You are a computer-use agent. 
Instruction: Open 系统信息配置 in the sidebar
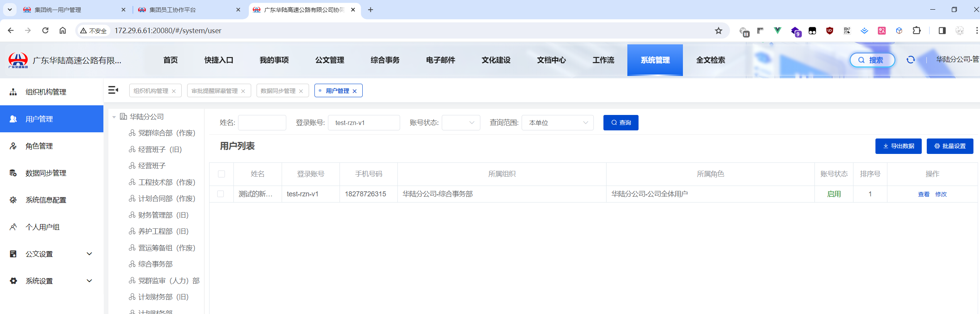[46, 200]
